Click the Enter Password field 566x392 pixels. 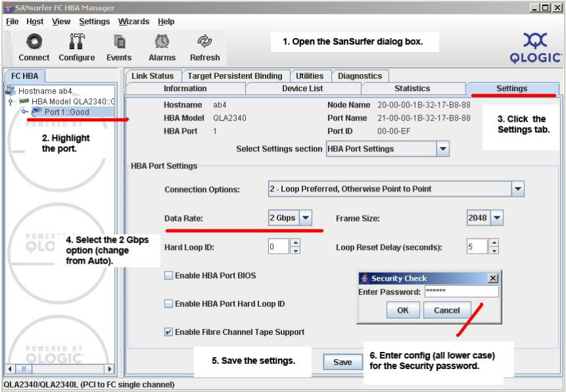coord(462,292)
